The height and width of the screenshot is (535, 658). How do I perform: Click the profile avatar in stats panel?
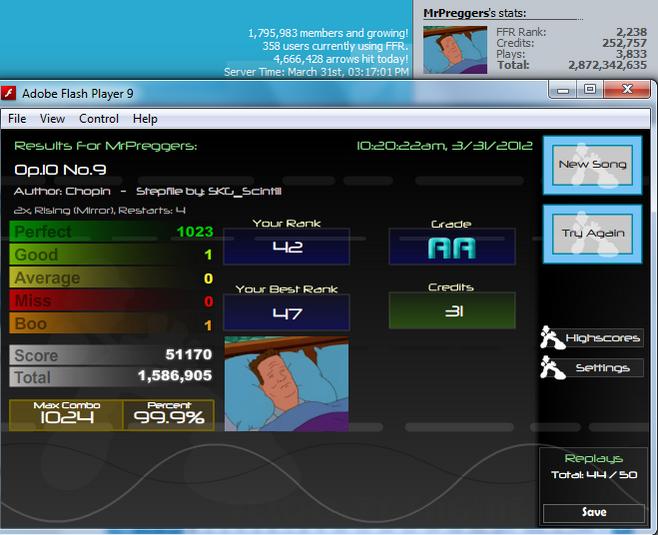455,50
